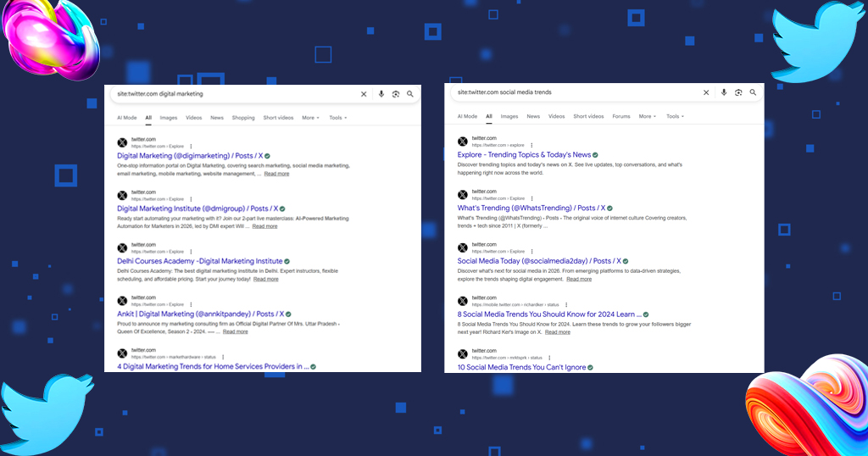Click Read more under Digital Marketing (@digimarketing) snippet
This screenshot has width=868, height=456.
coord(276,174)
